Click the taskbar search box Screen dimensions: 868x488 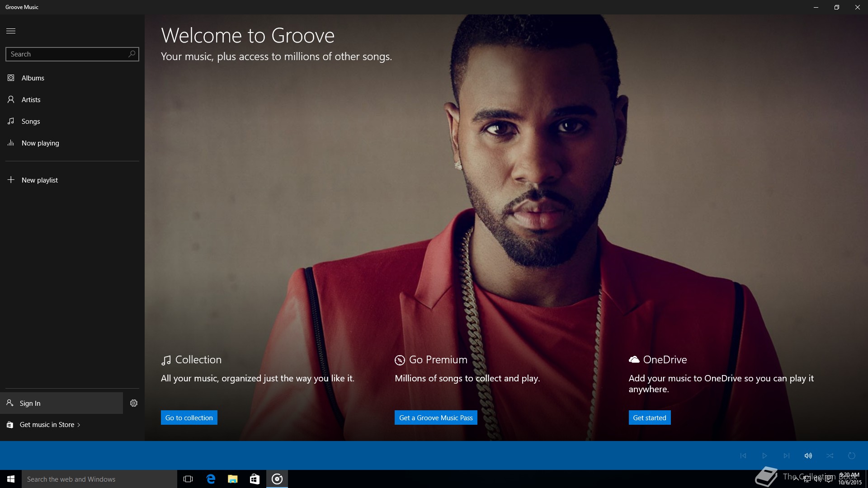click(99, 479)
